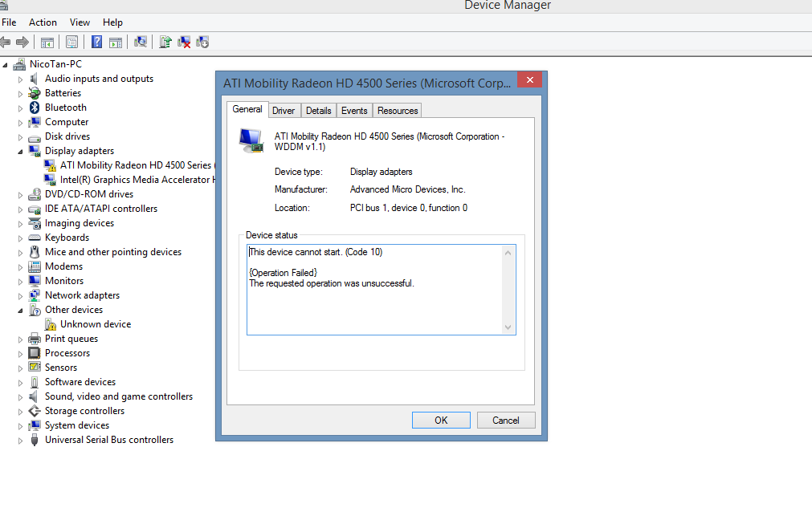Select the NicoTan-PC computer icon
This screenshot has height=508, width=812.
point(19,64)
